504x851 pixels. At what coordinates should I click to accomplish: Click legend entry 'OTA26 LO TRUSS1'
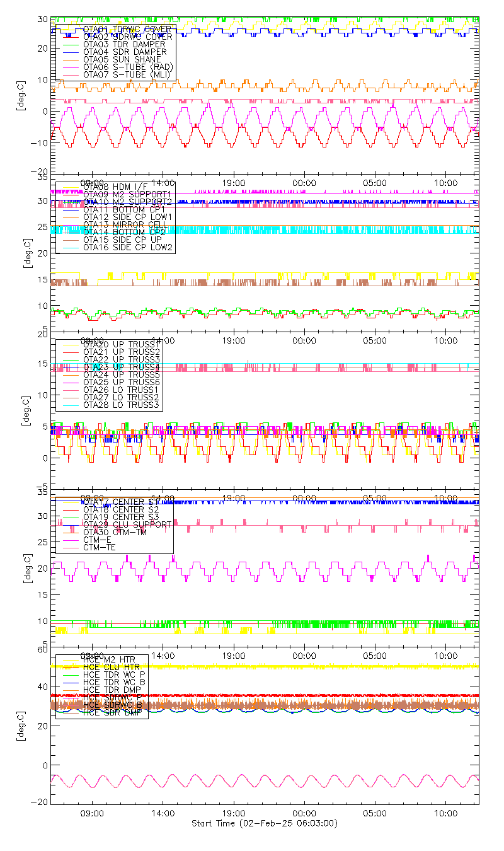pos(122,390)
